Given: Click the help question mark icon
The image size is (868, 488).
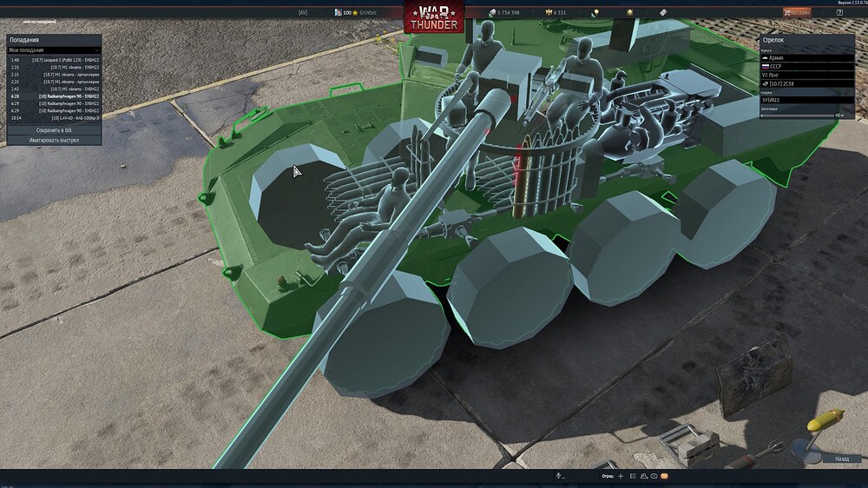Looking at the screenshot, I should point(839,13).
